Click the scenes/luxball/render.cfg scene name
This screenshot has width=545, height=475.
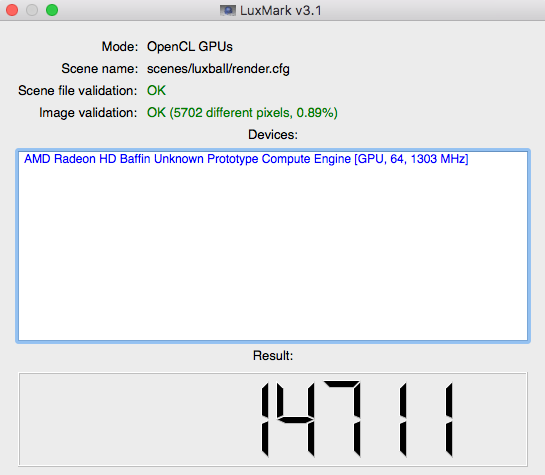[218, 69]
